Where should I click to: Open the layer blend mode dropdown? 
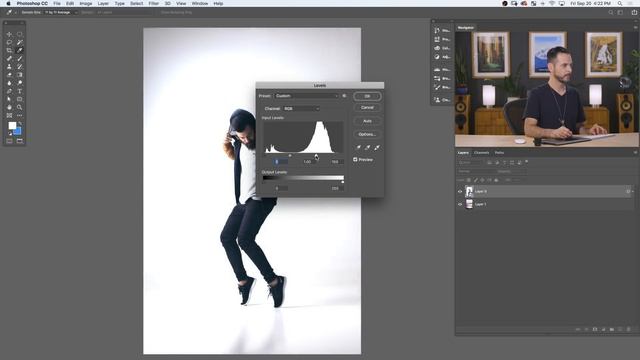474,171
